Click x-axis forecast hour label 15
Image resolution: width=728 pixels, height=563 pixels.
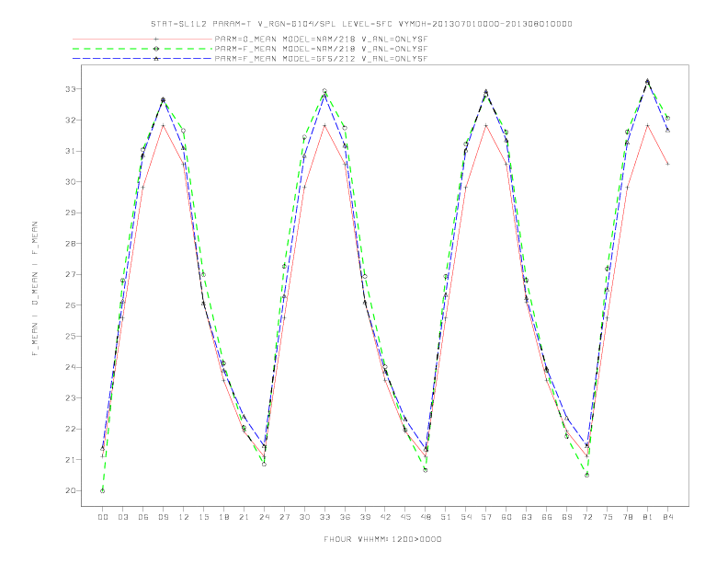click(203, 517)
